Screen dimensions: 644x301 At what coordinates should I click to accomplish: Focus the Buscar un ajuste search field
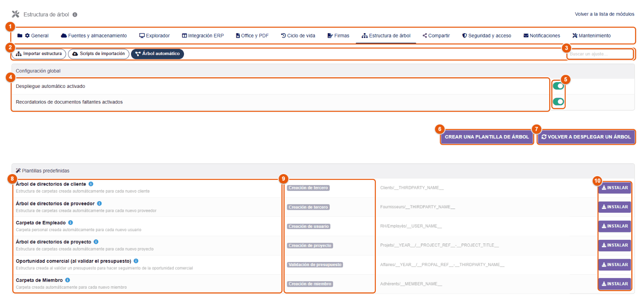pos(600,54)
